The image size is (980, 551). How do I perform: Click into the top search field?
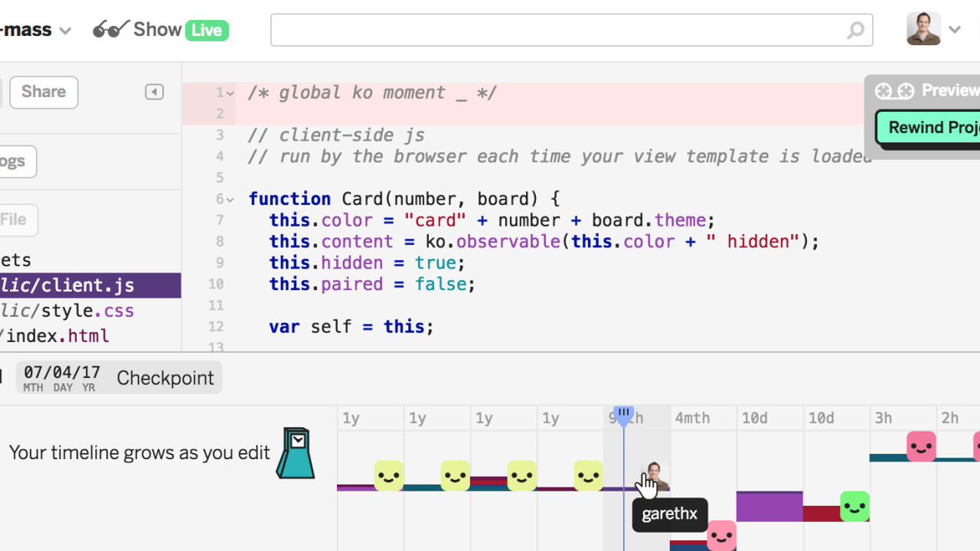pyautogui.click(x=559, y=30)
